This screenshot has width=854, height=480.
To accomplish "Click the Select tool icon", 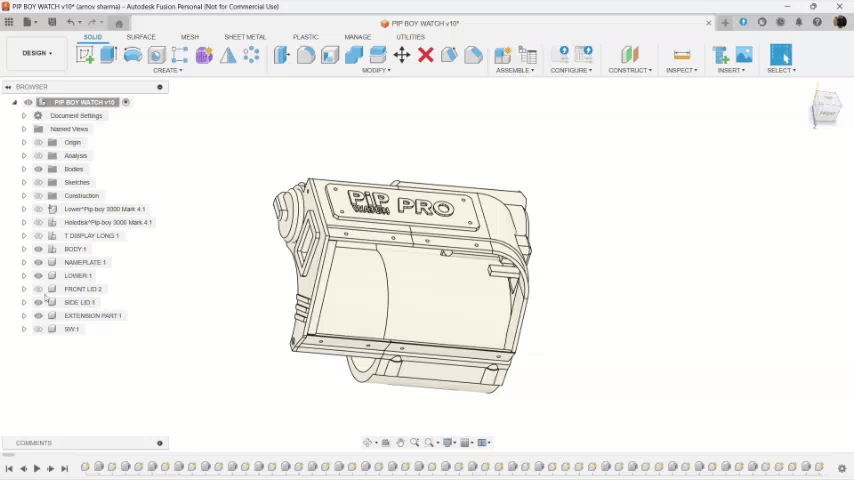I will [x=781, y=54].
